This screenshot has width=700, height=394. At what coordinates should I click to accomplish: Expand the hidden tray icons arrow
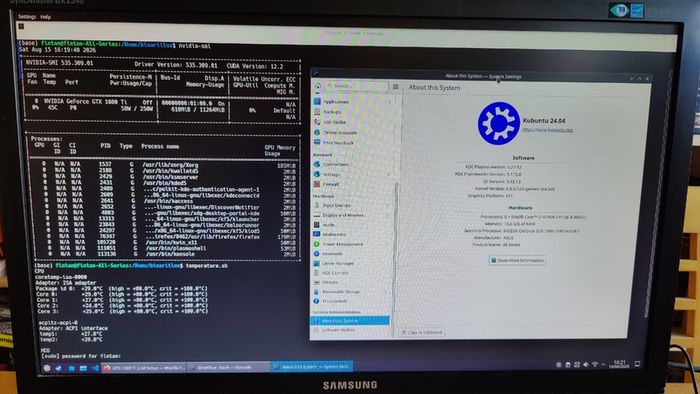click(x=603, y=365)
